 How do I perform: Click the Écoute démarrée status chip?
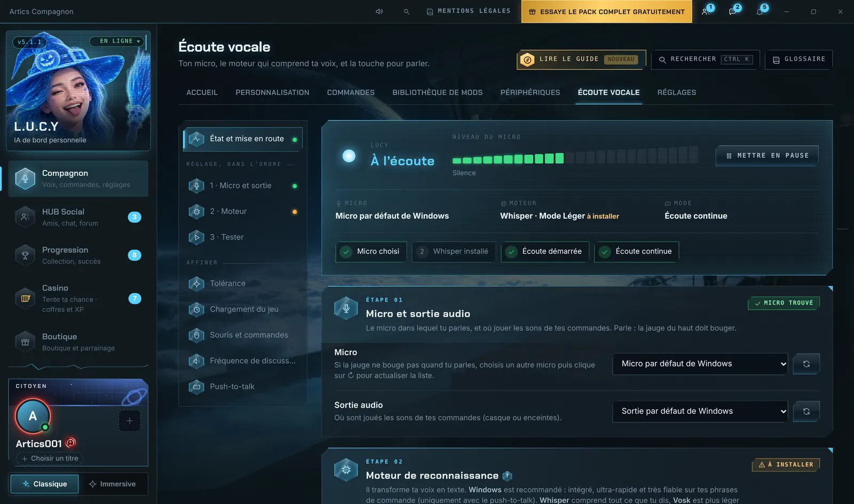[545, 252]
